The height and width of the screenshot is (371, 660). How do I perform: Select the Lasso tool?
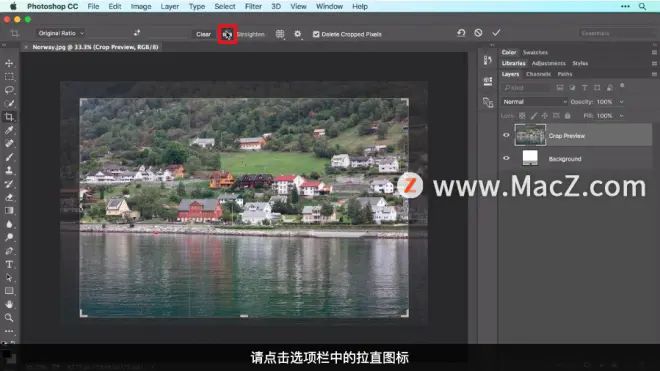point(9,90)
